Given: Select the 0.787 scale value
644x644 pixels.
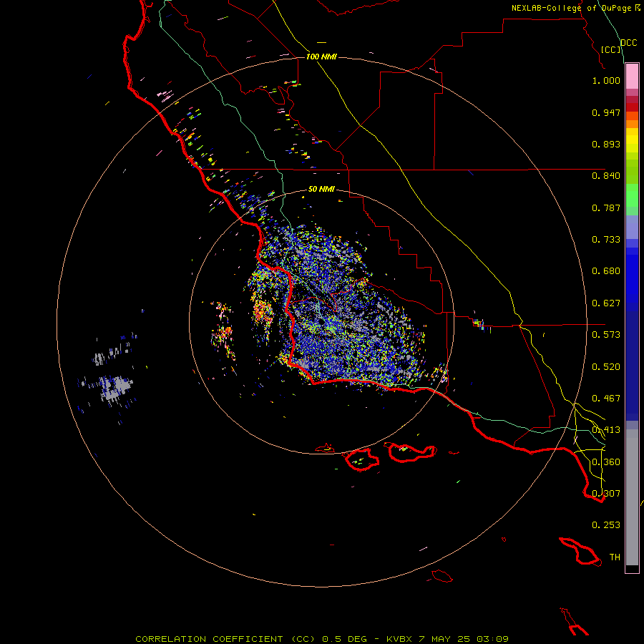Looking at the screenshot, I should 606,208.
